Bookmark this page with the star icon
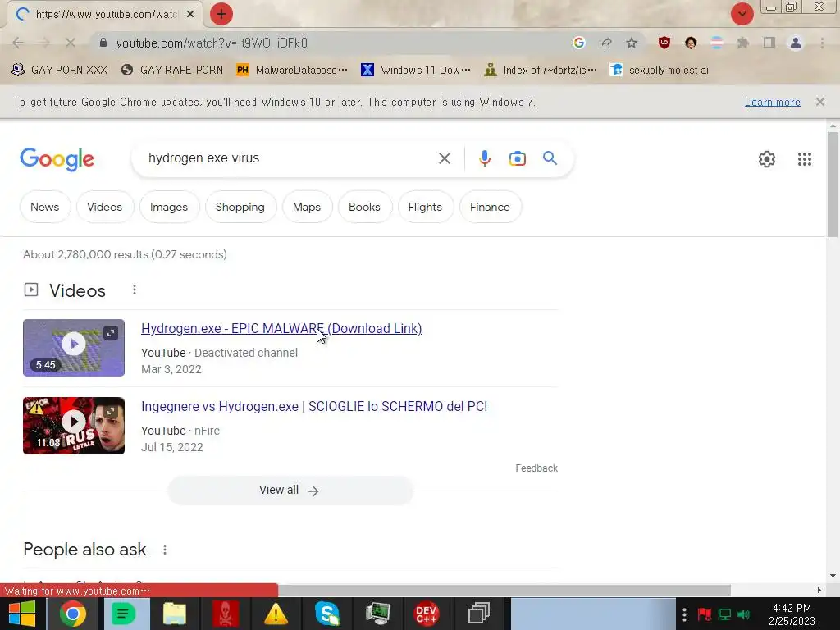Screen dimensions: 840x630 pos(632,43)
